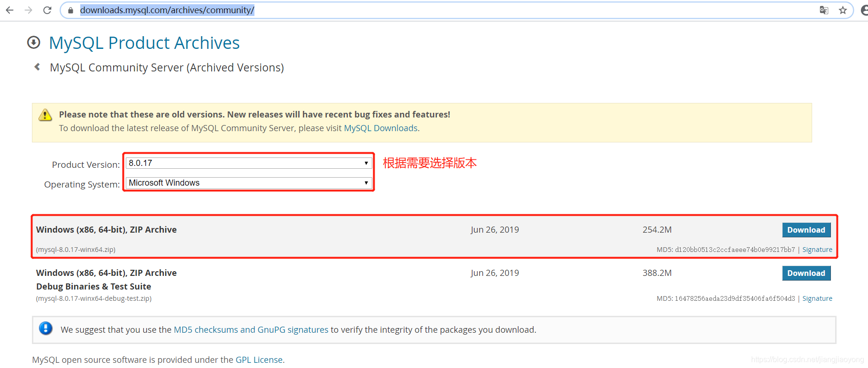This screenshot has height=368, width=868.
Task: Click MySQL Community Server (Archived Versions) heading
Action: click(x=167, y=68)
